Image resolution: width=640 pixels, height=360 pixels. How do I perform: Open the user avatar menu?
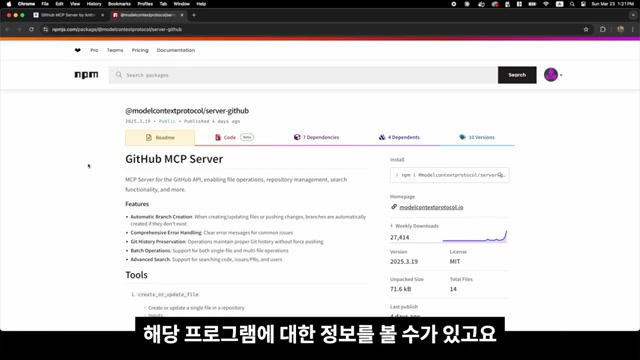coord(553,75)
